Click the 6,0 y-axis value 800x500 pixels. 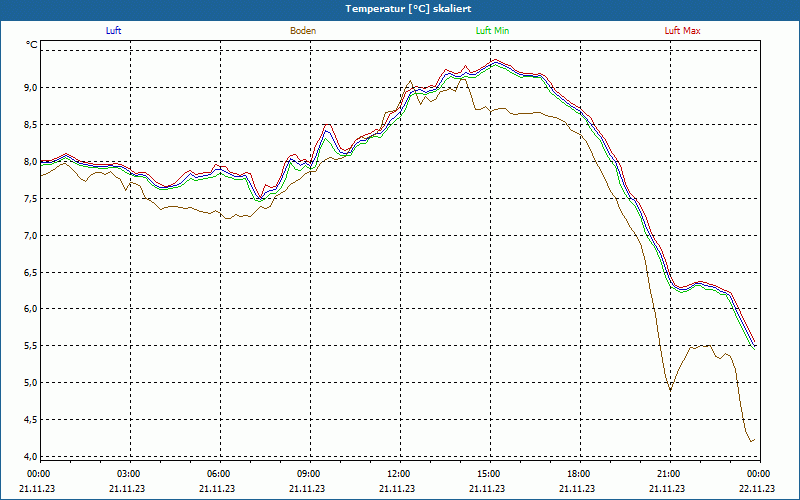pyautogui.click(x=31, y=309)
